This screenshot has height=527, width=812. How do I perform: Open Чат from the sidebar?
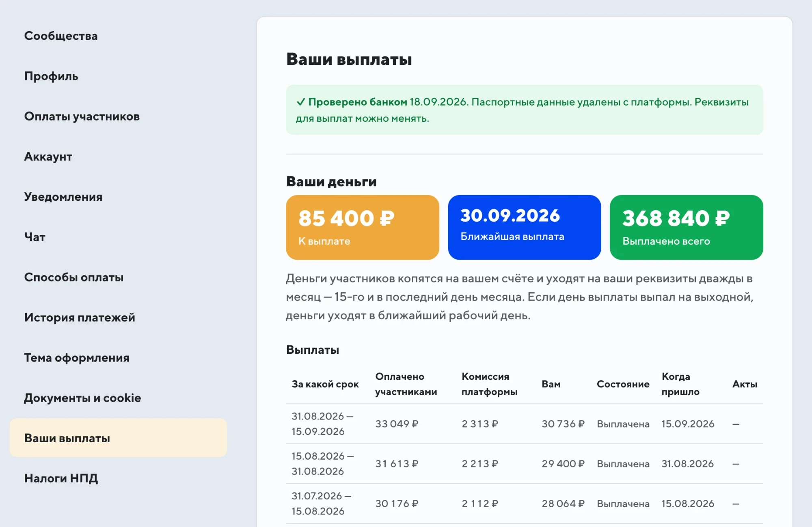click(35, 237)
